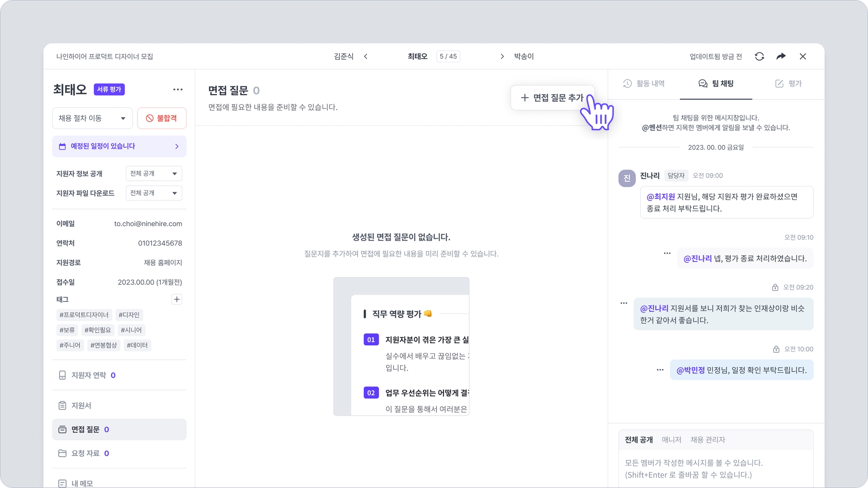Screen dimensions: 868x488
Task: Go to previous applicant 김준식 arrow
Action: pos(366,56)
